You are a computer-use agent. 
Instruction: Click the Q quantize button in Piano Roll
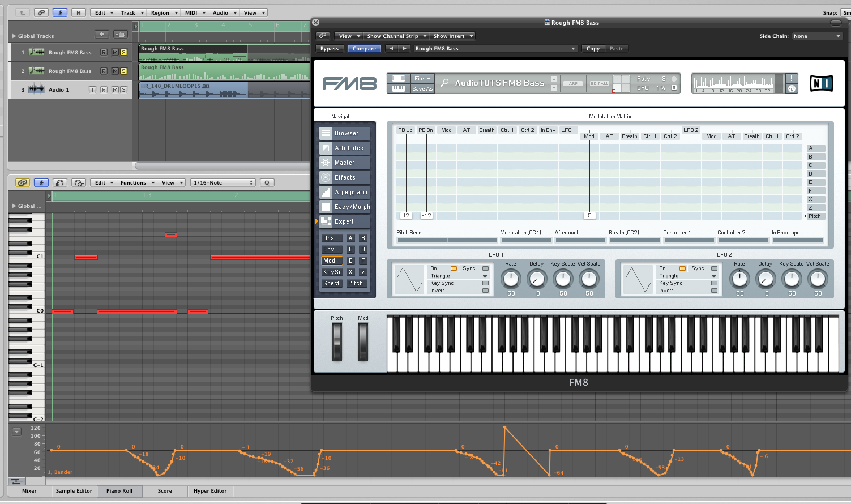[267, 182]
